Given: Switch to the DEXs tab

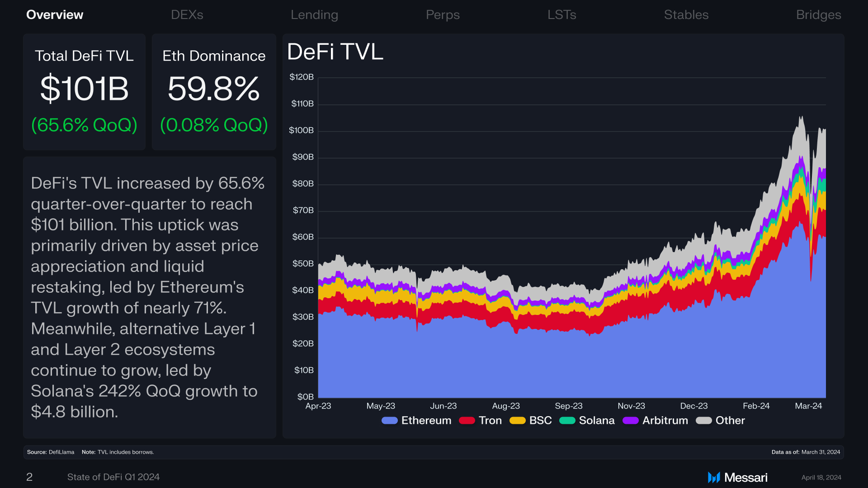Looking at the screenshot, I should click(187, 15).
